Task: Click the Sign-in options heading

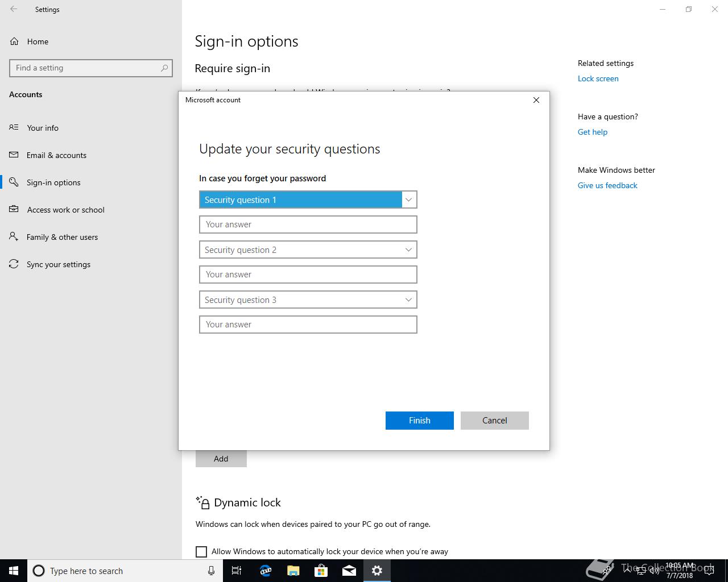Action: tap(246, 41)
